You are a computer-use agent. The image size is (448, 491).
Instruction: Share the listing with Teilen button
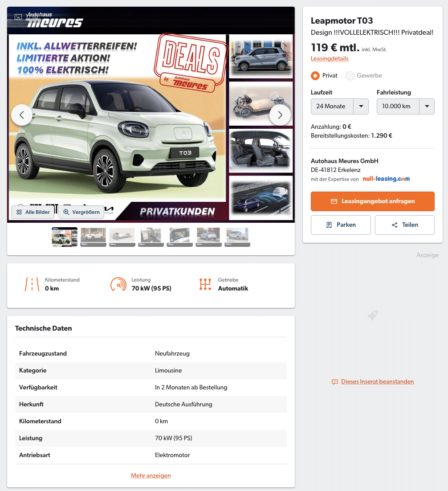pos(405,225)
